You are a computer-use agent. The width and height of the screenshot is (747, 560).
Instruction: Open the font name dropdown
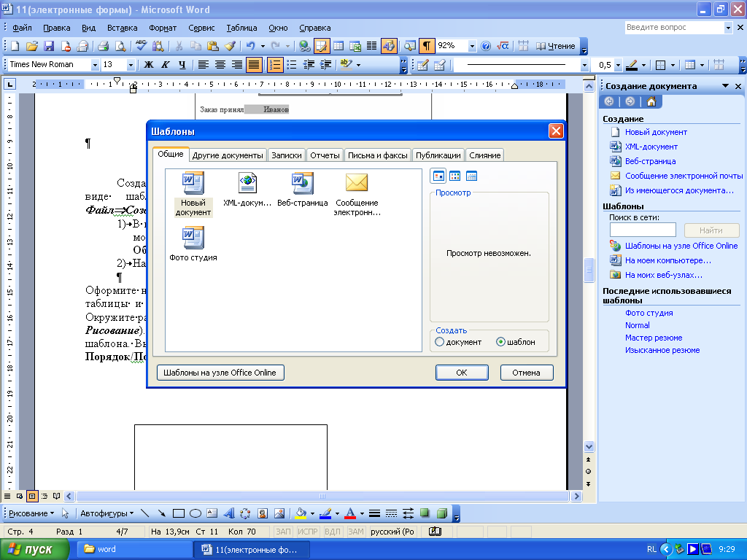[95, 65]
